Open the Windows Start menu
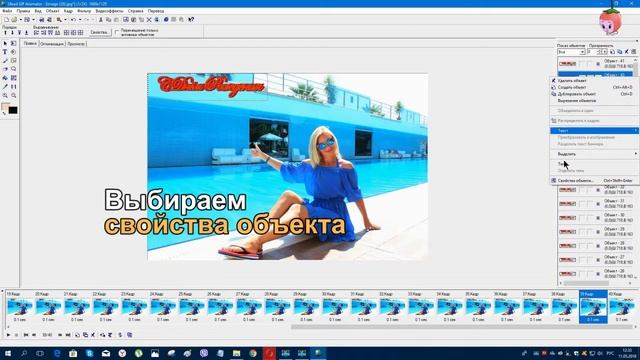Image resolution: width=640 pixels, height=360 pixels. tap(8, 353)
